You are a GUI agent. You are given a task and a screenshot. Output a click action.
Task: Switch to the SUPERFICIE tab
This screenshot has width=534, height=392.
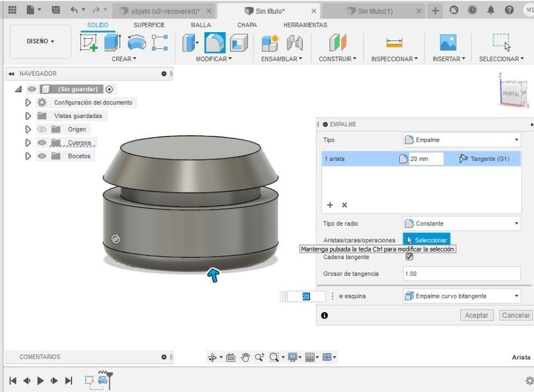[x=149, y=25]
